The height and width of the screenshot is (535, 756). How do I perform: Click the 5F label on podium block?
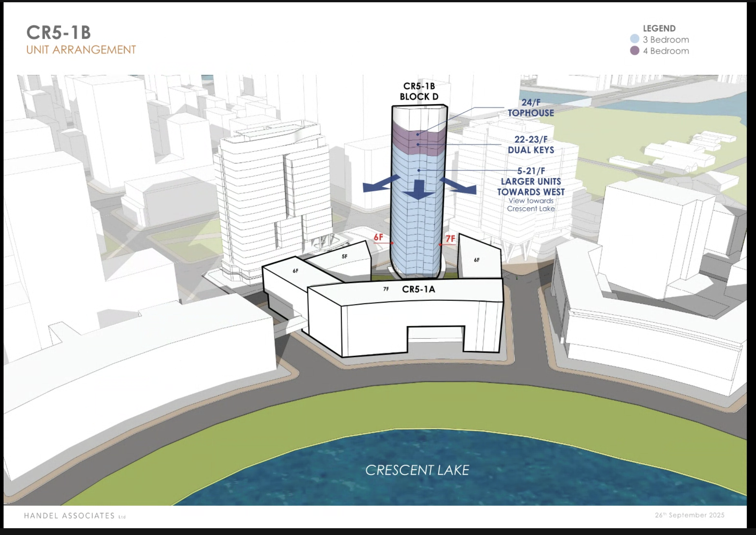[344, 256]
